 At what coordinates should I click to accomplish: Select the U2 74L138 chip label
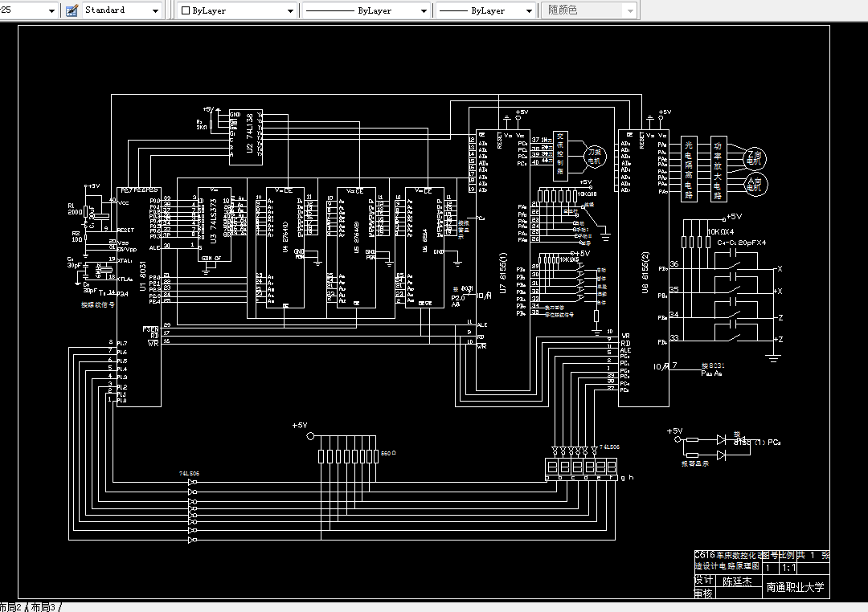pyautogui.click(x=250, y=133)
